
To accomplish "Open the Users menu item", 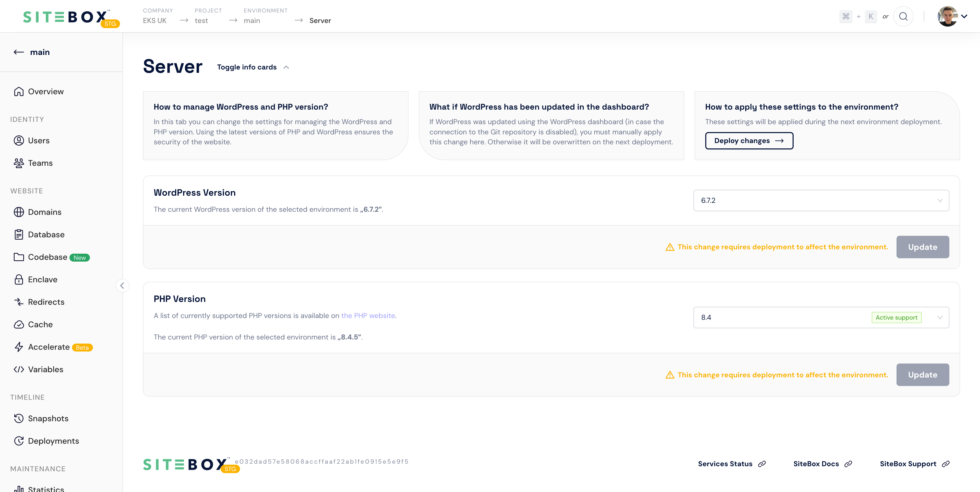I will coord(39,141).
